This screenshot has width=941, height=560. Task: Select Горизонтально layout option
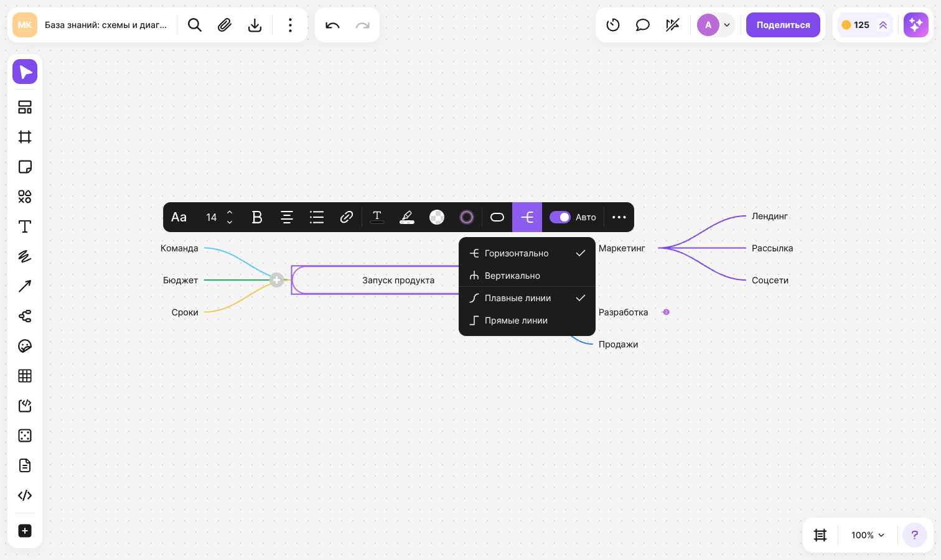point(527,253)
